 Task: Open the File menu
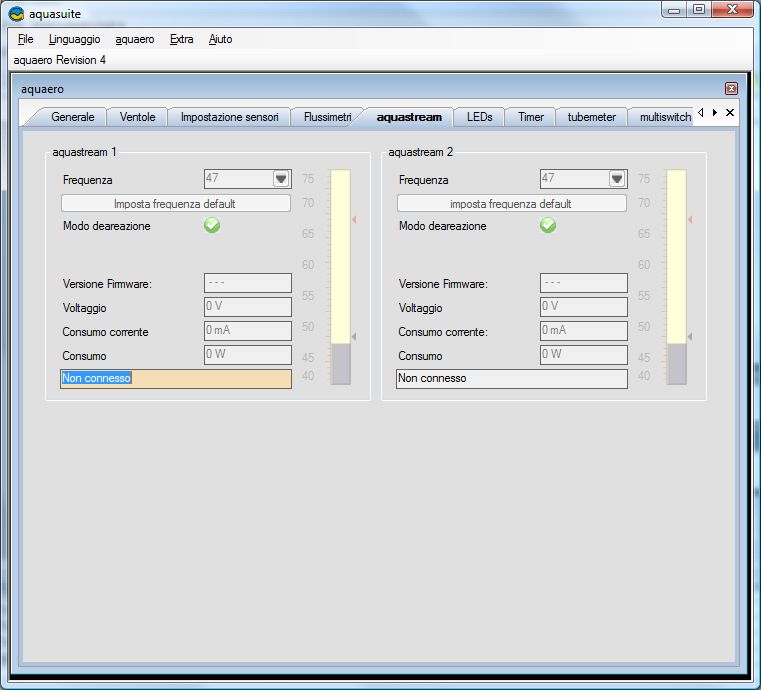click(25, 39)
